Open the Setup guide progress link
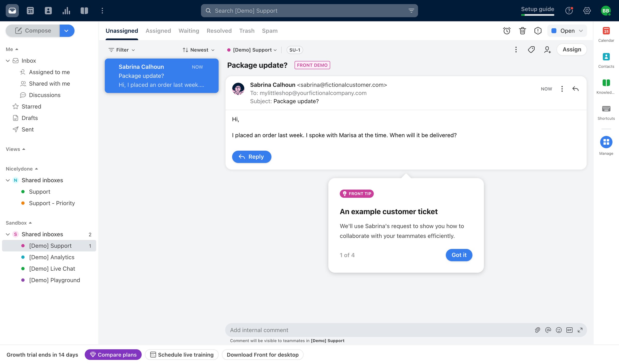The width and height of the screenshot is (619, 364). click(537, 10)
